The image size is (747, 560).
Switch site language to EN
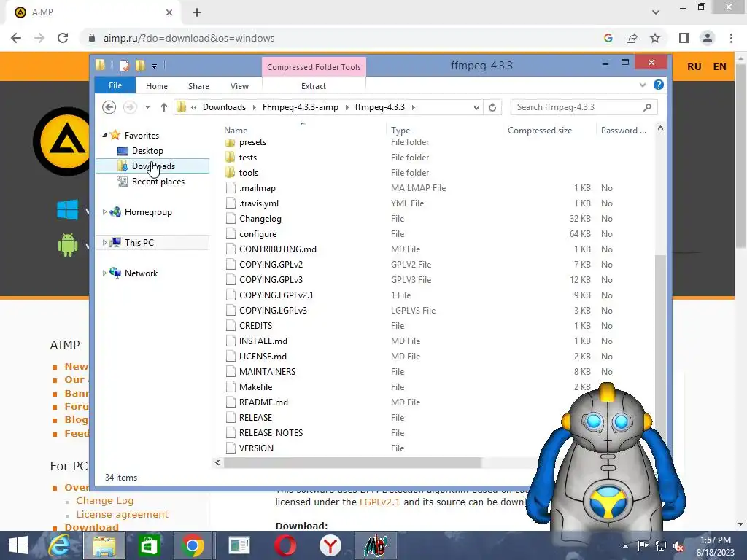click(x=720, y=66)
